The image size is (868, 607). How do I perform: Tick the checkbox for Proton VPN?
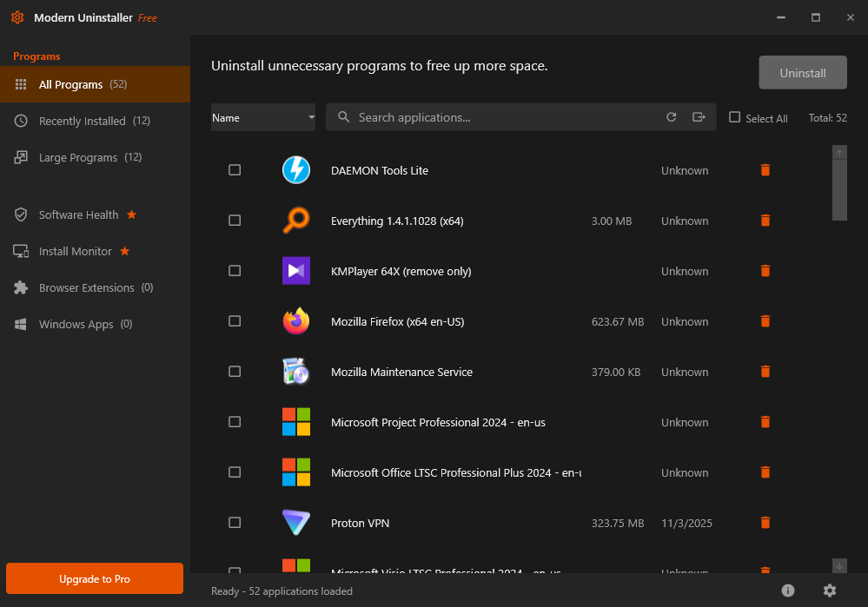pos(235,523)
